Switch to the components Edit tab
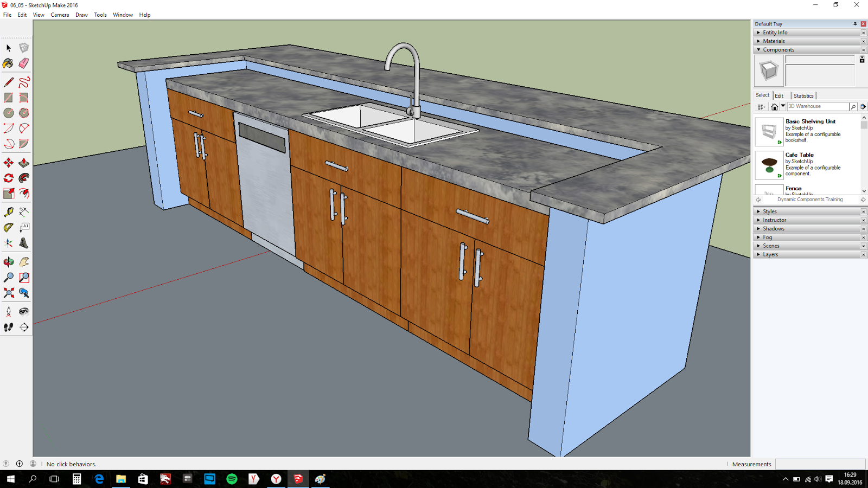Viewport: 868px width, 488px height. (x=779, y=95)
